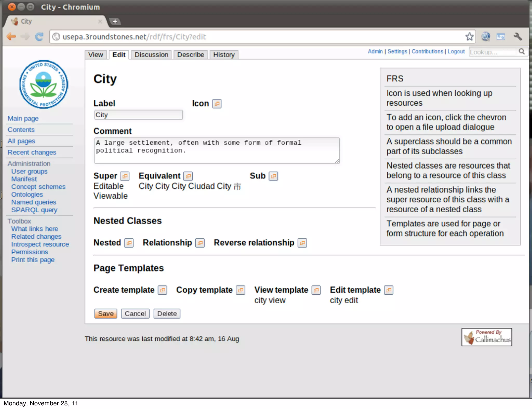Click the Lookup search magnifier icon

[522, 51]
